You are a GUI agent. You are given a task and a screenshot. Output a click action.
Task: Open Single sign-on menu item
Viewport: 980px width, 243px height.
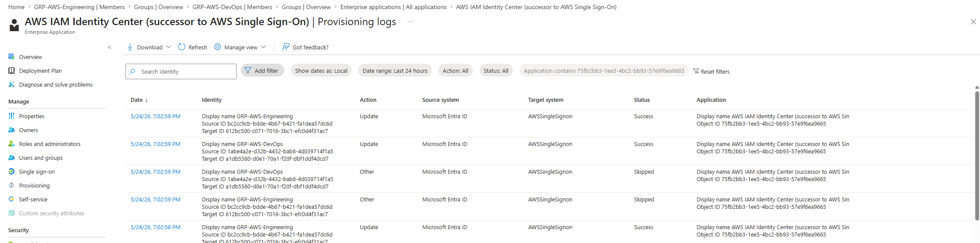tap(37, 172)
